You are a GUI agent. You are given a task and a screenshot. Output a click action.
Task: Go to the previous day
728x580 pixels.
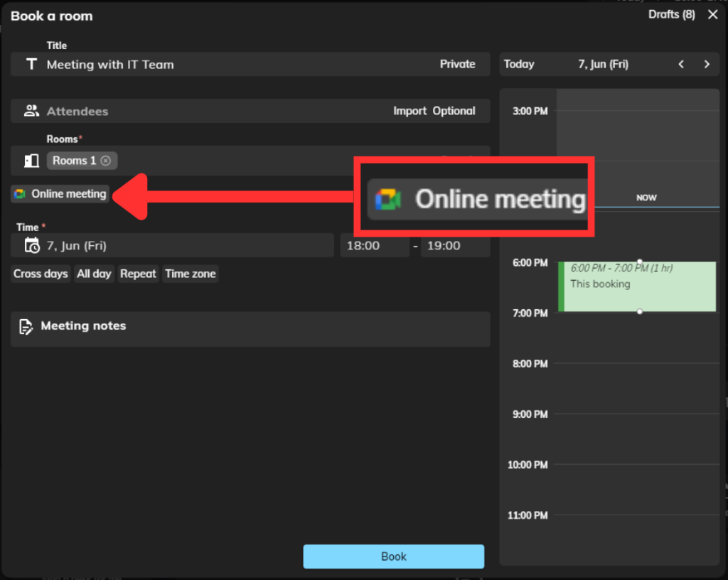pyautogui.click(x=681, y=65)
